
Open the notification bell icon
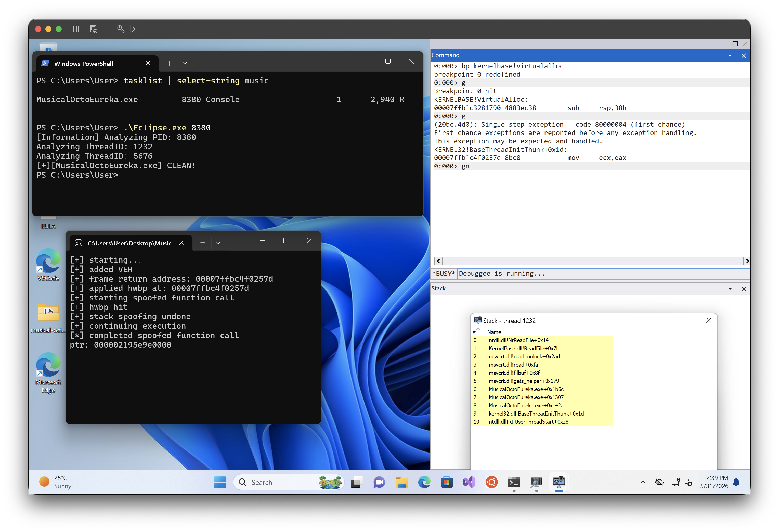pyautogui.click(x=736, y=482)
